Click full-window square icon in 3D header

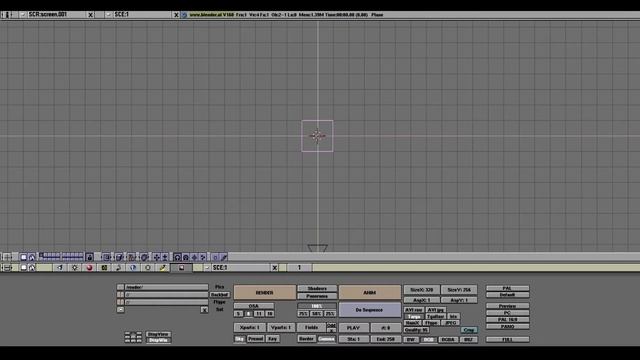point(24,257)
